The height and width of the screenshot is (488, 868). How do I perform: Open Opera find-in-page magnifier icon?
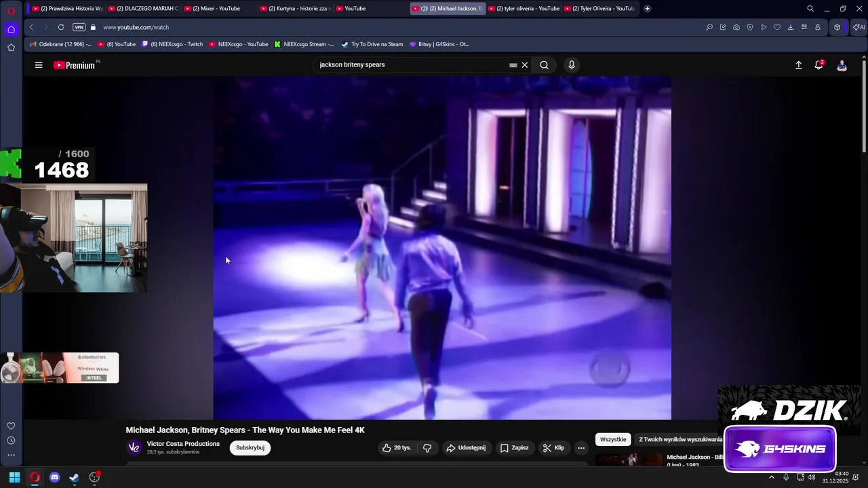pyautogui.click(x=709, y=27)
